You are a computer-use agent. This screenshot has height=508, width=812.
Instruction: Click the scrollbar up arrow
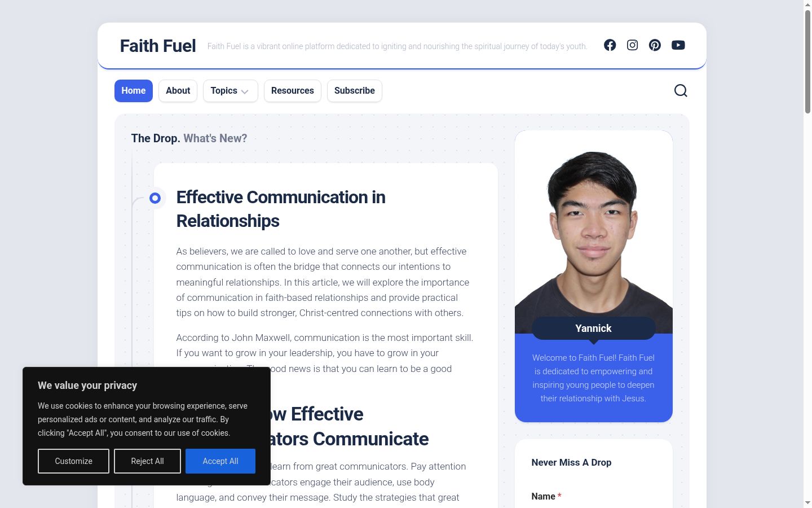pyautogui.click(x=807, y=4)
